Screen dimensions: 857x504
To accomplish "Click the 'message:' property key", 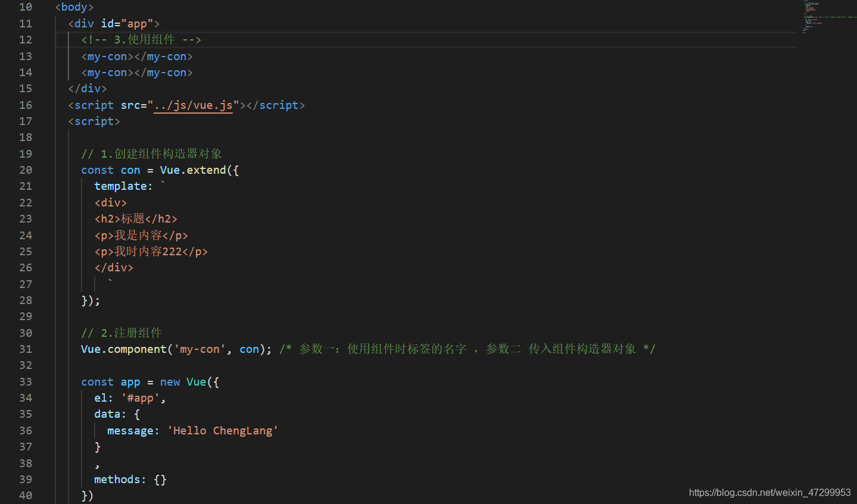I will tap(133, 431).
